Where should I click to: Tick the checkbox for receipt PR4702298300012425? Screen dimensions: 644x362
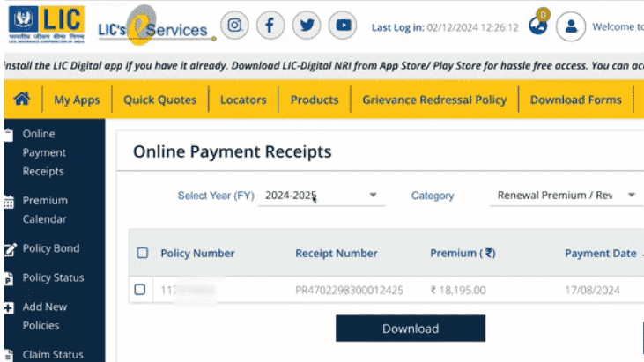(x=140, y=290)
